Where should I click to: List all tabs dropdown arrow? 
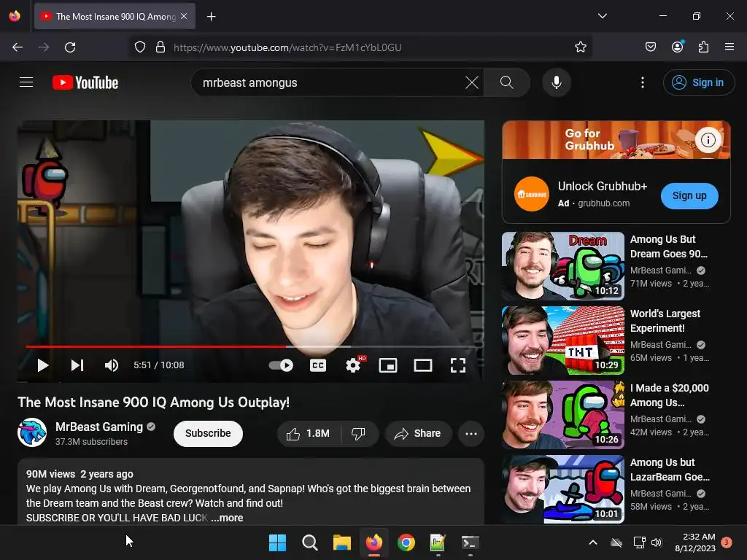click(x=602, y=16)
